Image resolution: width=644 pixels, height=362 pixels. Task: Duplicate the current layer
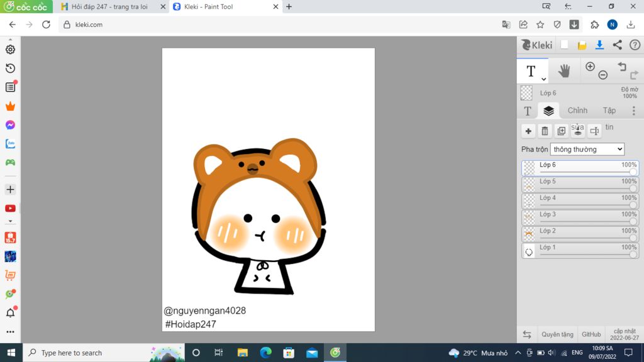(x=562, y=131)
